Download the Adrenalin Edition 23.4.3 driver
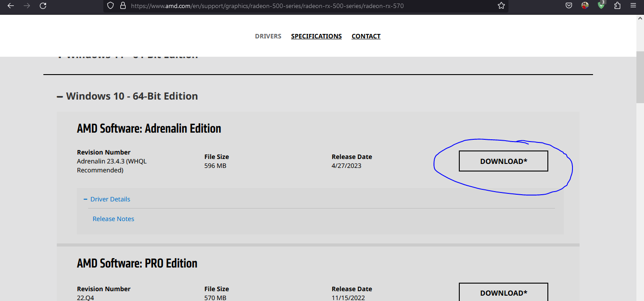This screenshot has width=644, height=301. pyautogui.click(x=504, y=161)
